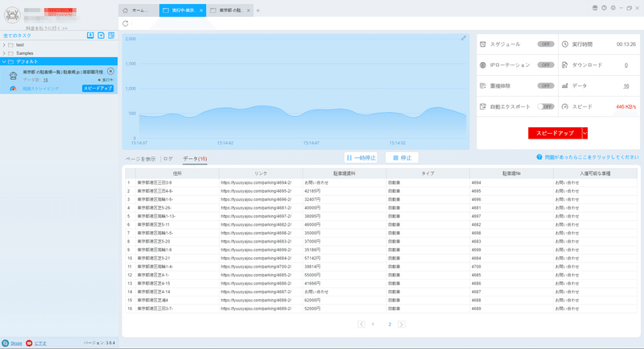644x349 pixels.
Task: Click the next page arrow in pagination
Action: pos(401,324)
